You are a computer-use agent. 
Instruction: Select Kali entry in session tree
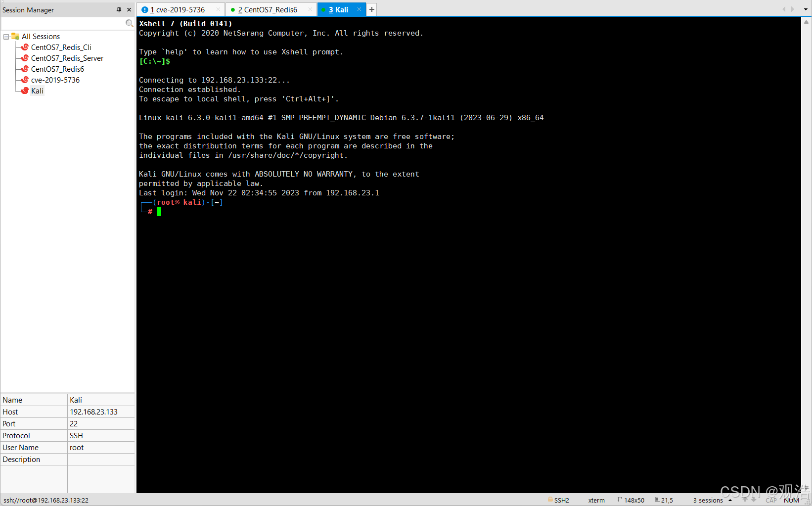tap(37, 91)
